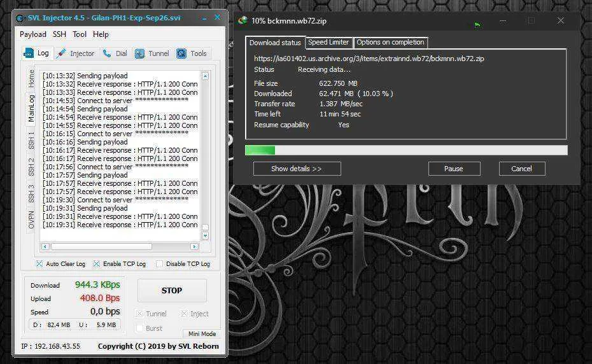Open the Speed Limiter tab
592x364 pixels.
tap(328, 42)
